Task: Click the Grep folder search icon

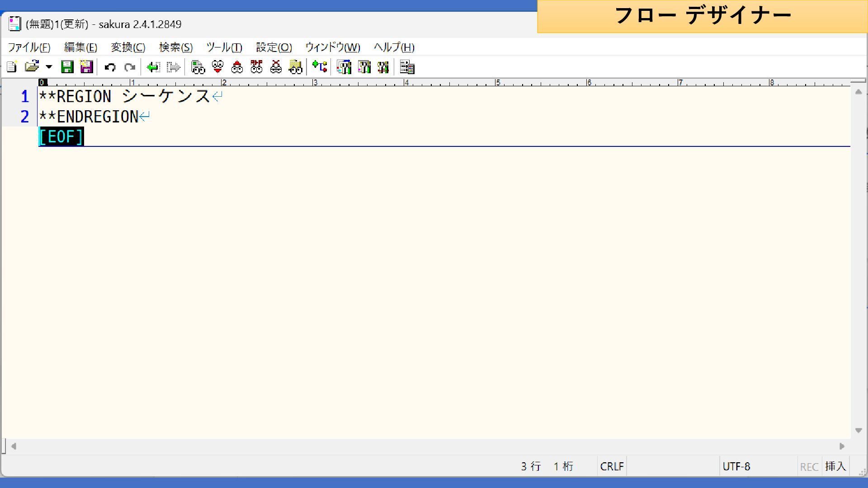Action: click(x=296, y=67)
